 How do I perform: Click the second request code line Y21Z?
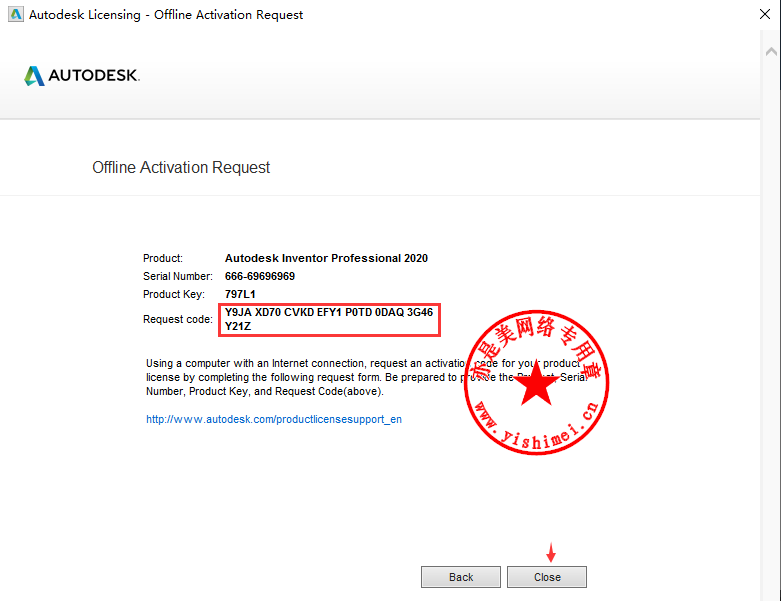(x=238, y=326)
